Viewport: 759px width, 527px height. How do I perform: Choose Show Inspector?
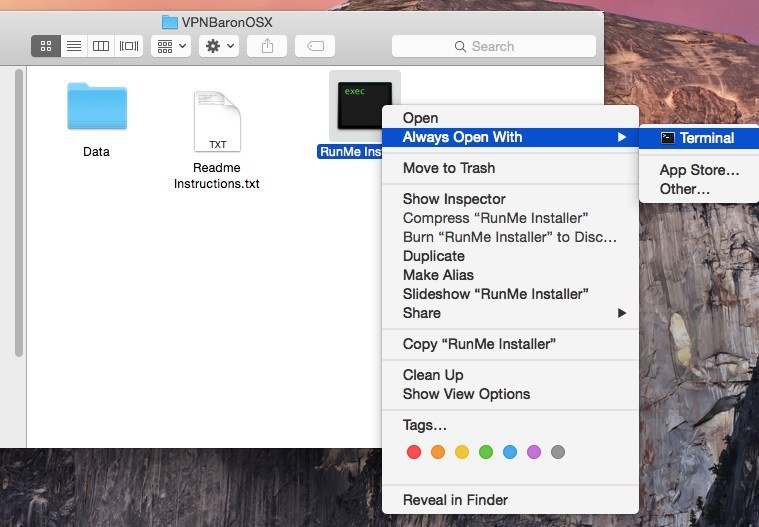510,199
